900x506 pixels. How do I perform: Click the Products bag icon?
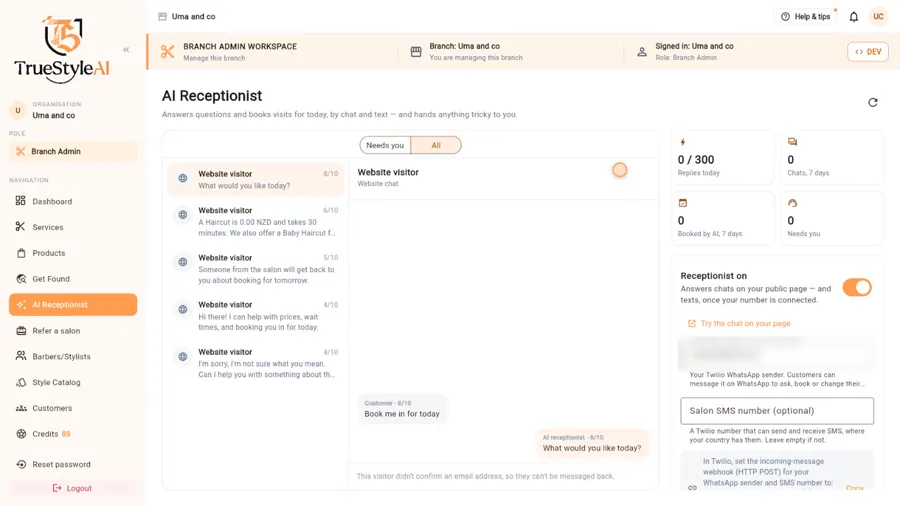pos(21,253)
